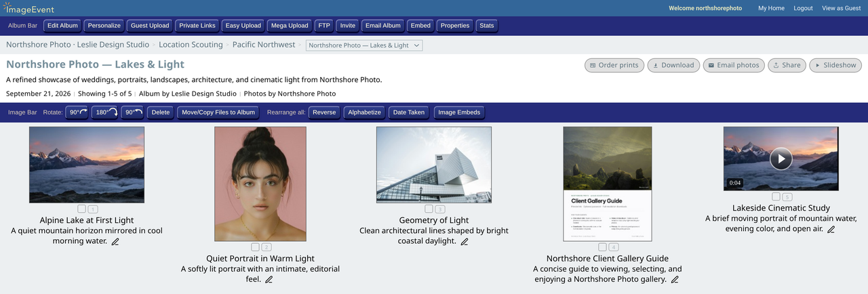Rotate 90 degrees clockwise button
The height and width of the screenshot is (294, 868).
(77, 112)
